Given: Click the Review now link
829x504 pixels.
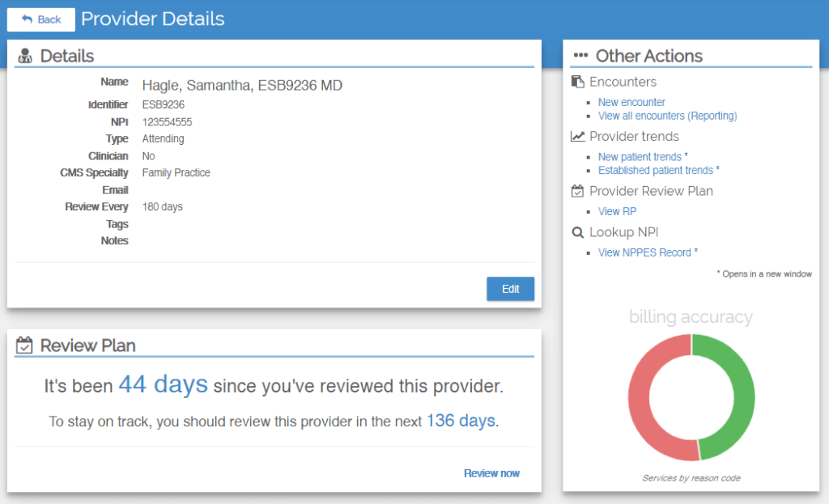Looking at the screenshot, I should point(491,473).
